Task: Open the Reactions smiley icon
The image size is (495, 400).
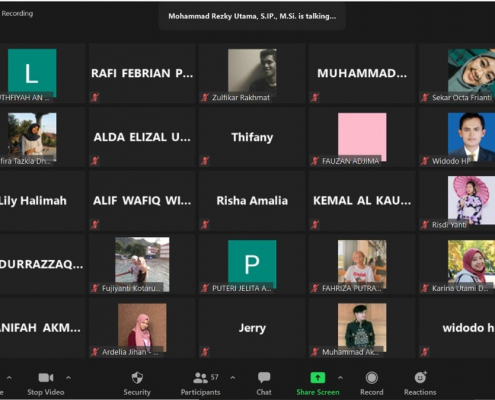Action: coord(420,377)
